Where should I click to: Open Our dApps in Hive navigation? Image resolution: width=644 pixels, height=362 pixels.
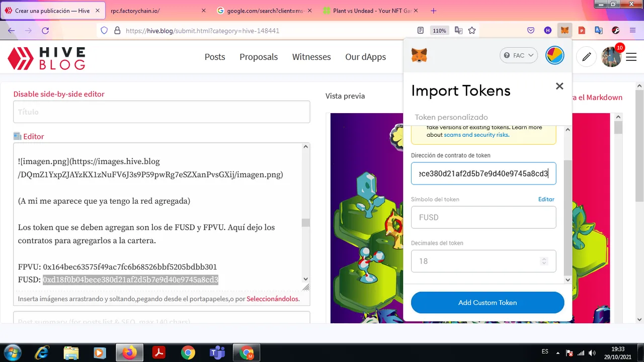click(366, 57)
